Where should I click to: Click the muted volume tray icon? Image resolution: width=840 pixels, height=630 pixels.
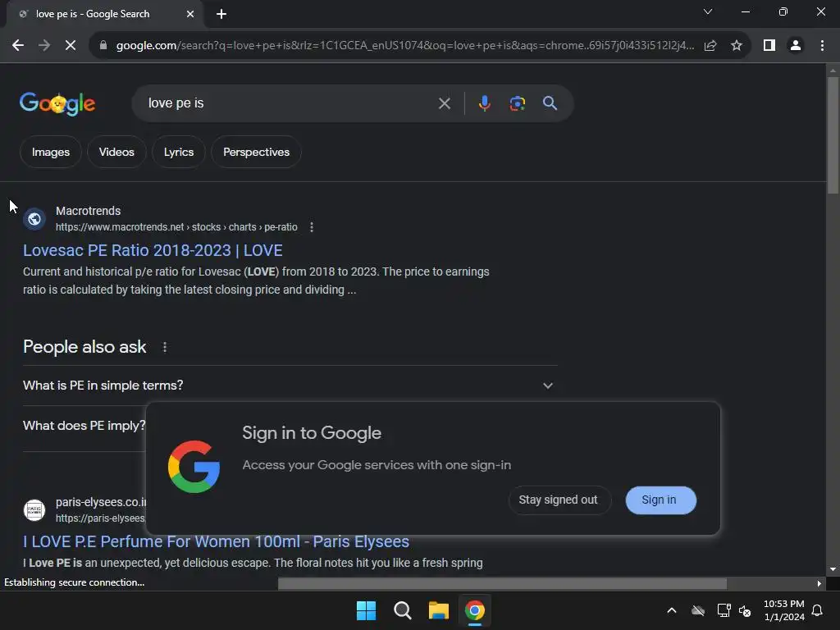point(745,610)
